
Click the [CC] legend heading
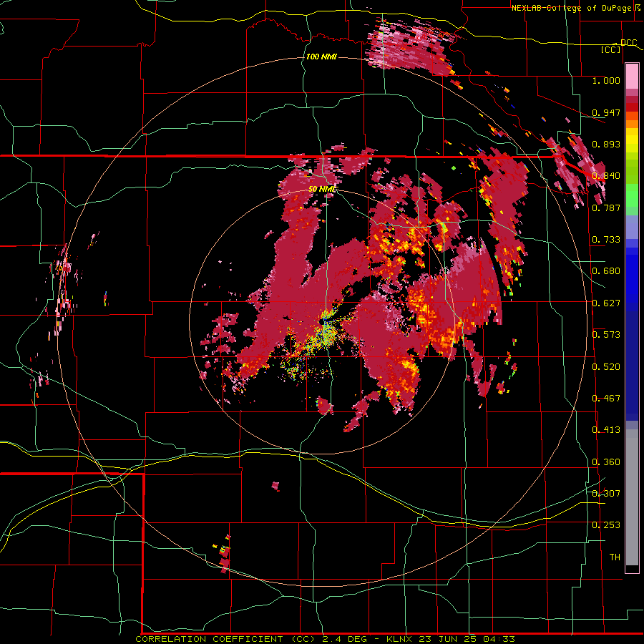coord(611,49)
